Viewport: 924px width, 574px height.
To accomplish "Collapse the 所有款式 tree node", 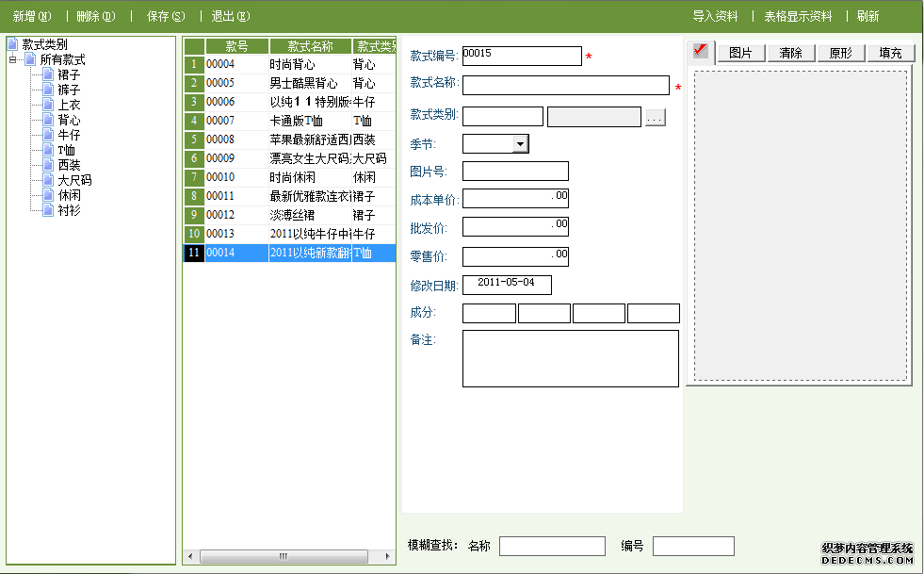I will pyautogui.click(x=12, y=59).
